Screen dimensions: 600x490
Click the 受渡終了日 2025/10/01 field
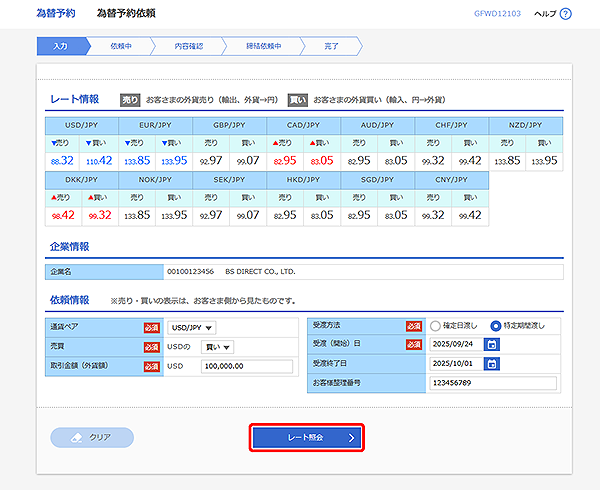[456, 363]
